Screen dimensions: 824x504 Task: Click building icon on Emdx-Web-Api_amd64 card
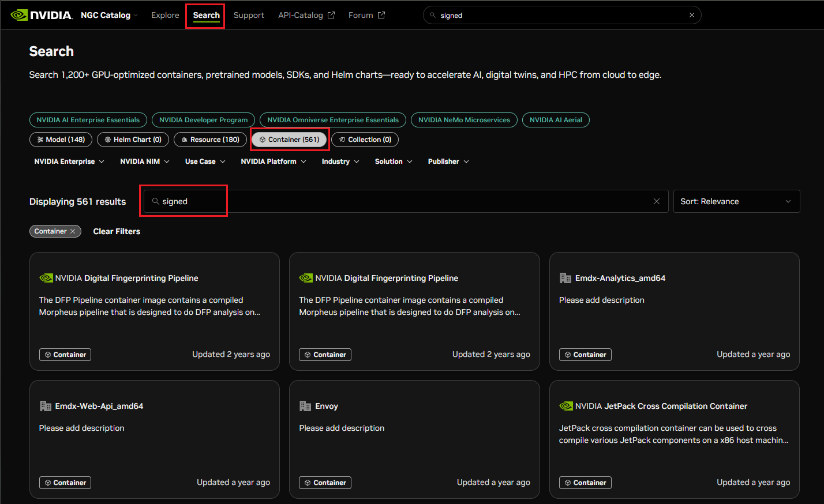click(46, 406)
